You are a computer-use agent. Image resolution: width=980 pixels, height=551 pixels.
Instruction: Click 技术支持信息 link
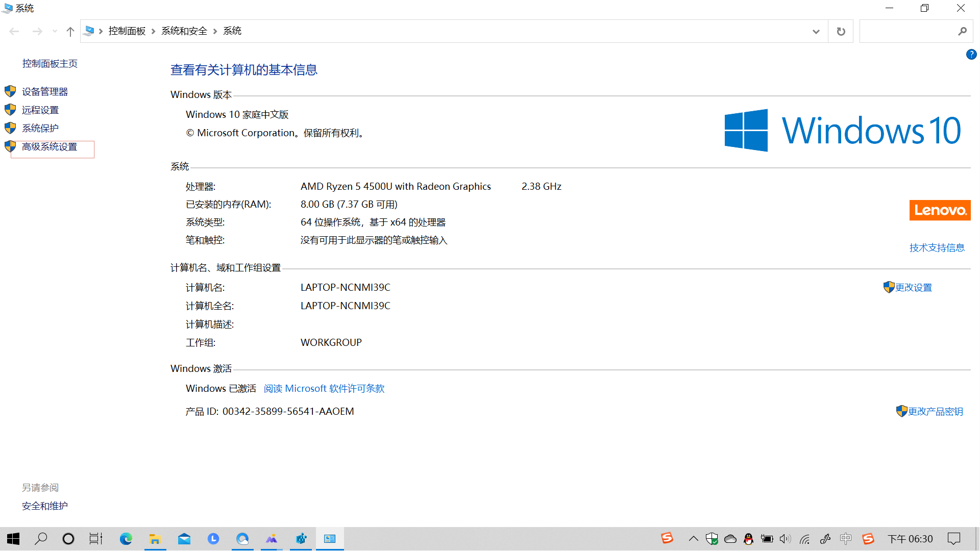pyautogui.click(x=937, y=248)
